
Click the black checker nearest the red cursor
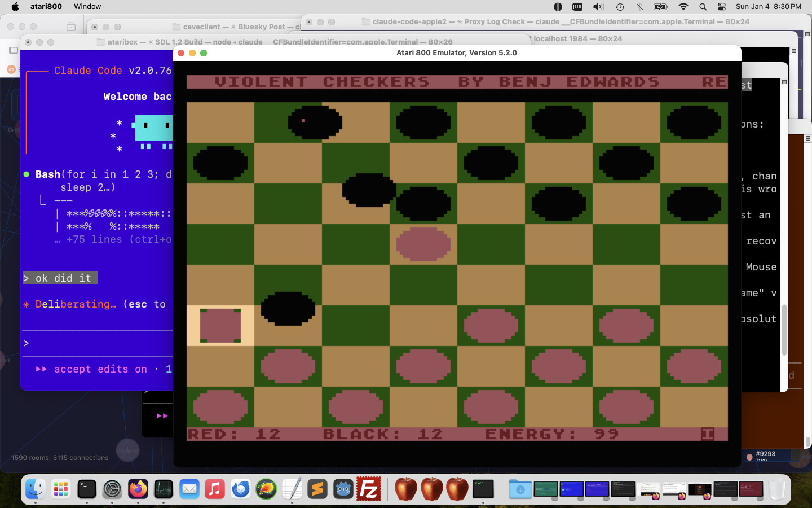point(288,309)
